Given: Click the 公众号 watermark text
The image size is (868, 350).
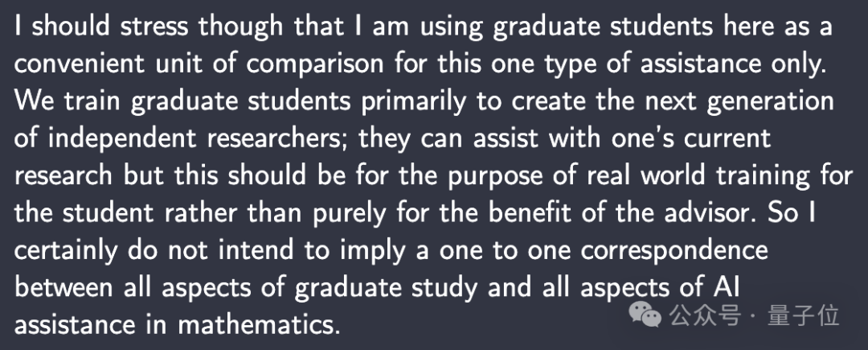Looking at the screenshot, I should pyautogui.click(x=704, y=316).
